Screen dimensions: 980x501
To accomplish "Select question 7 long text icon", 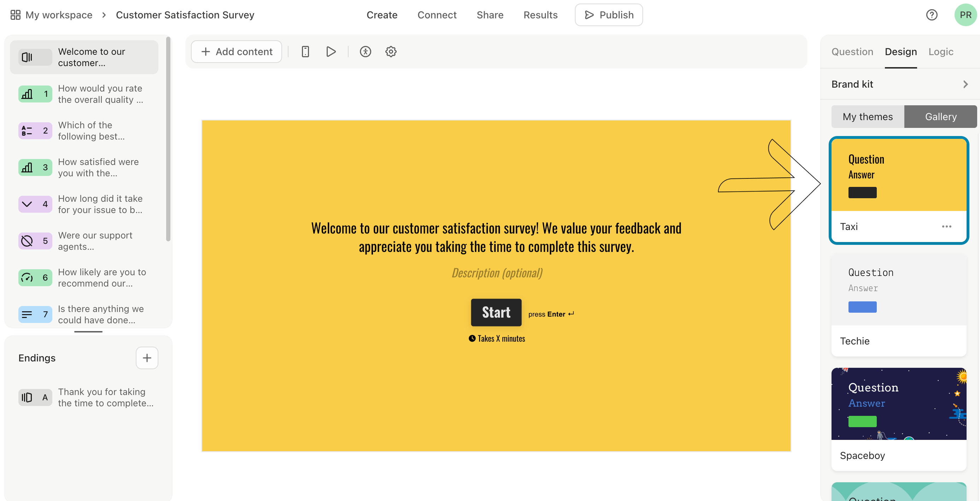I will tap(35, 314).
